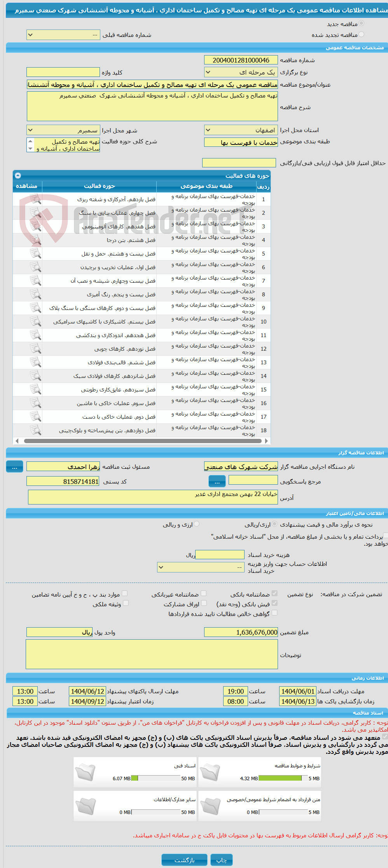
Task: Toggle the ضمانتنامه بانکی checkbox
Action: 274,593
